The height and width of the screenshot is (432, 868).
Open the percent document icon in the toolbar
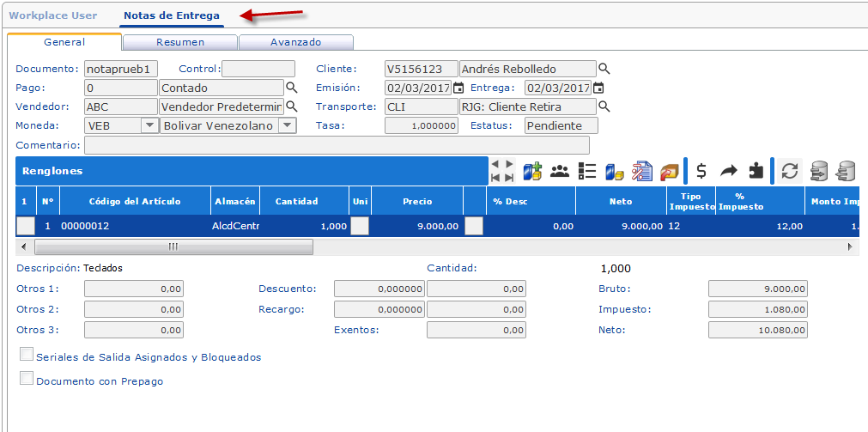pyautogui.click(x=642, y=171)
